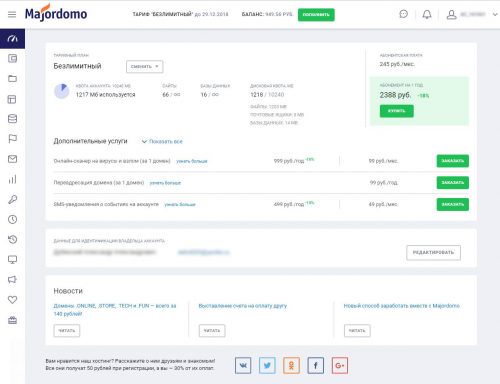Viewport: 500px width, 384px height.
Task: Click the blurred owner email link
Action: tap(204, 252)
